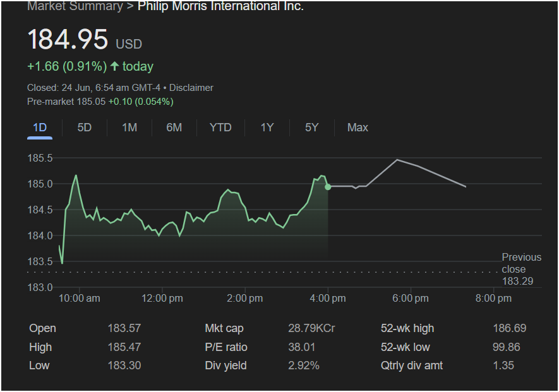Click the P/E ratio label
The height and width of the screenshot is (392, 559).
point(226,347)
